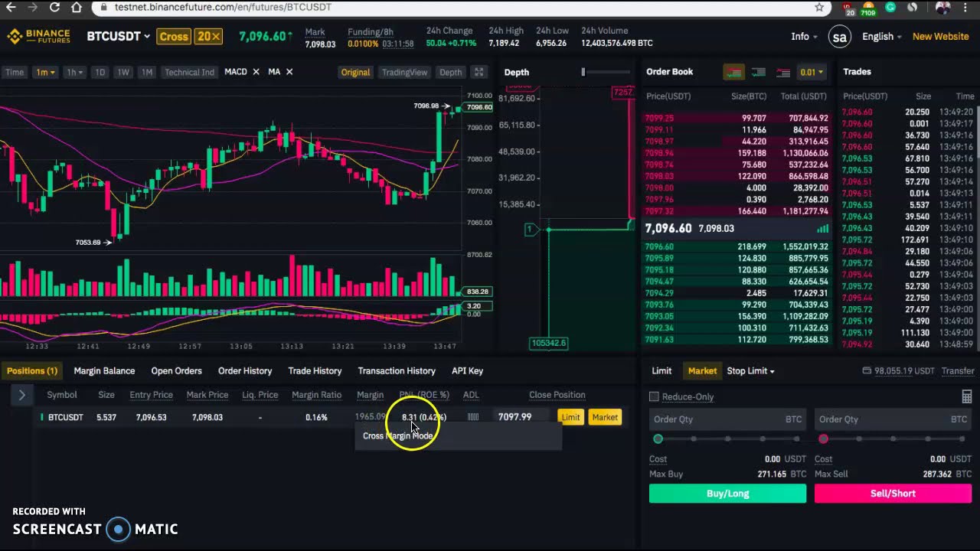Screen dimensions: 980x551
Task: Select the 1D chart interval
Action: [100, 72]
